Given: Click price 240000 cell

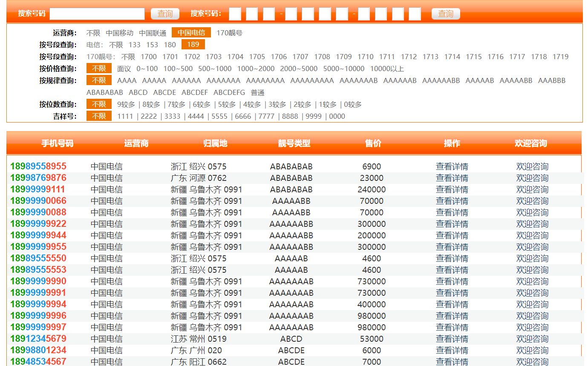Looking at the screenshot, I should [372, 189].
